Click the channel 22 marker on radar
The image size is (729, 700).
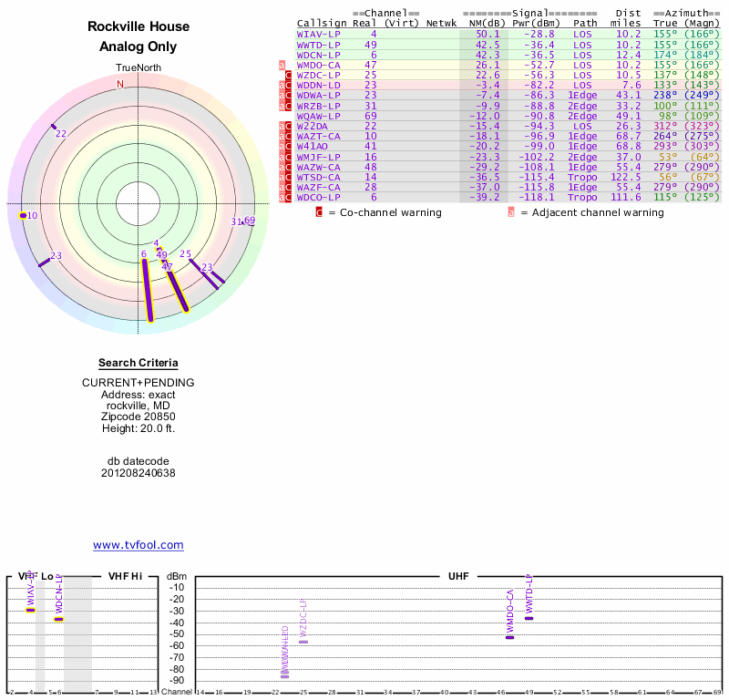tap(54, 127)
